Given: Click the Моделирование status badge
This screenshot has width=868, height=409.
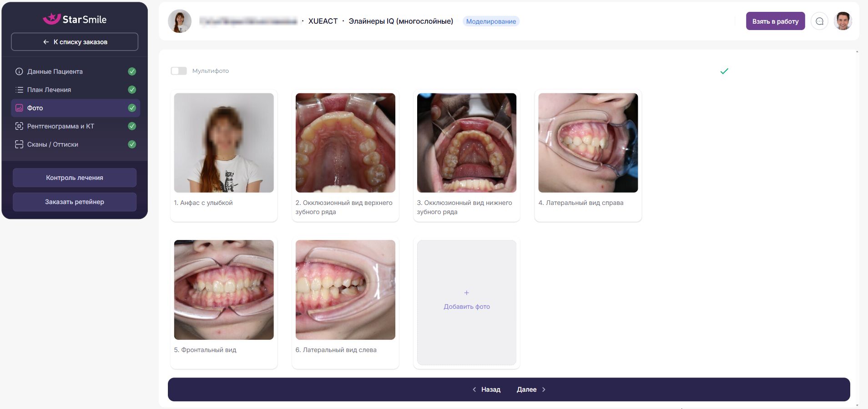Looking at the screenshot, I should (x=491, y=21).
